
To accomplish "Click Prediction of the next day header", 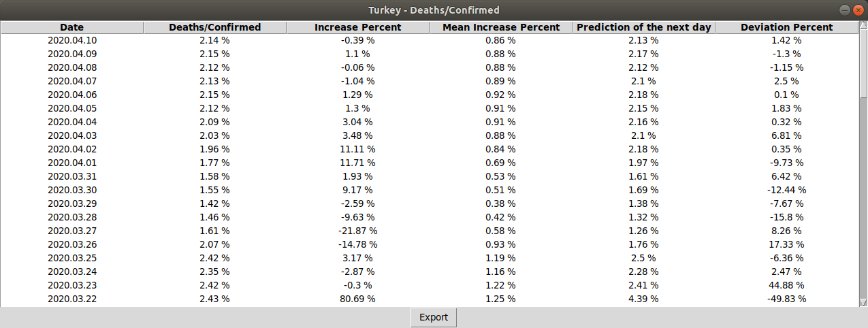I will click(644, 27).
